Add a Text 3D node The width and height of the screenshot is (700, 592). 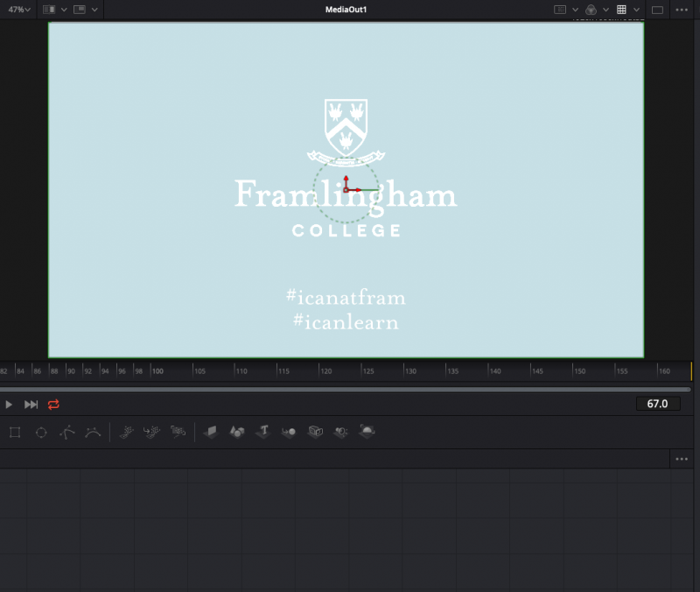pyautogui.click(x=262, y=432)
